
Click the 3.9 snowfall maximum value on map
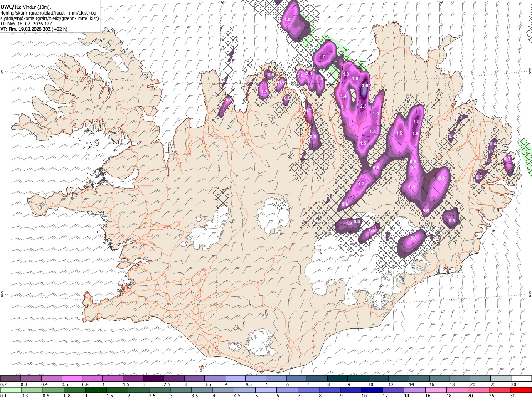click(x=365, y=85)
